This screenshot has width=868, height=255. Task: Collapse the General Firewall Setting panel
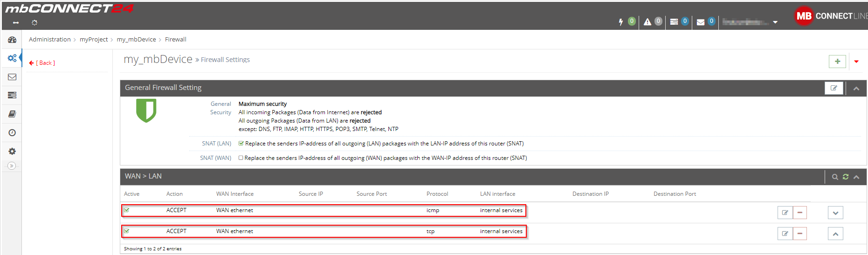(856, 88)
